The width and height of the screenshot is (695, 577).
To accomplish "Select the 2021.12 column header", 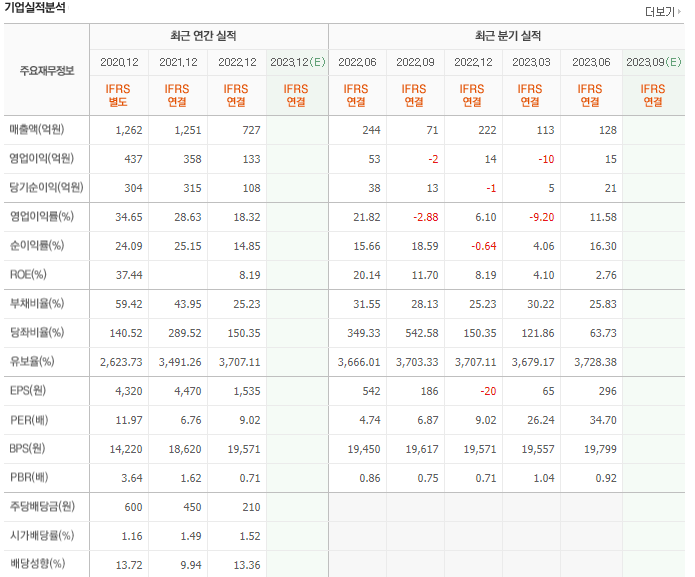I will pyautogui.click(x=178, y=62).
